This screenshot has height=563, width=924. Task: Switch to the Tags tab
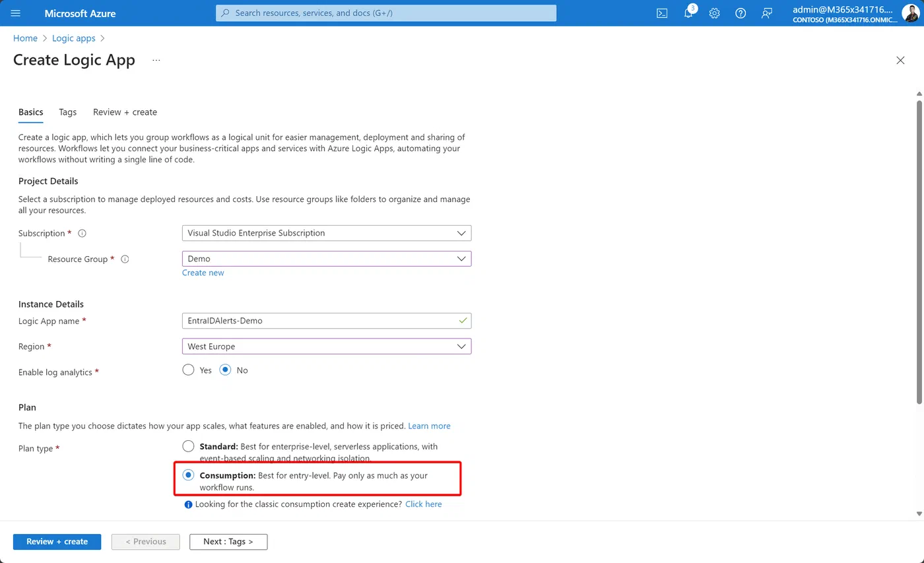coord(68,112)
